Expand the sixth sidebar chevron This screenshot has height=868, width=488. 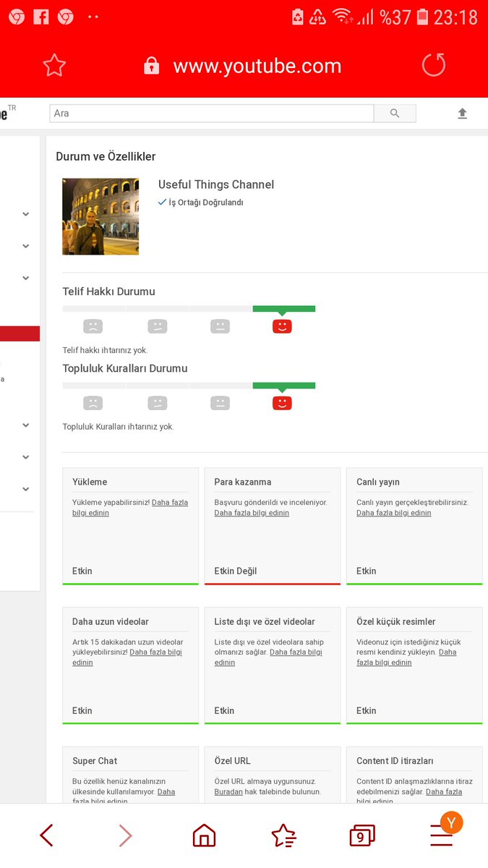(26, 489)
